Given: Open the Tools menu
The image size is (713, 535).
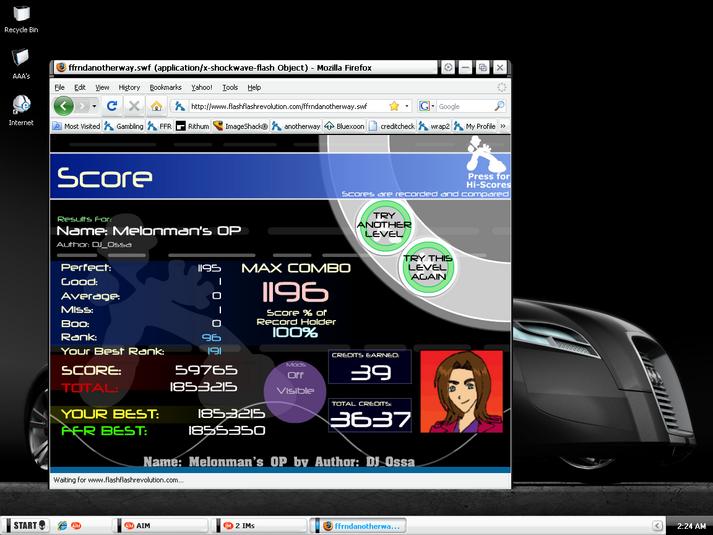Looking at the screenshot, I should 230,87.
